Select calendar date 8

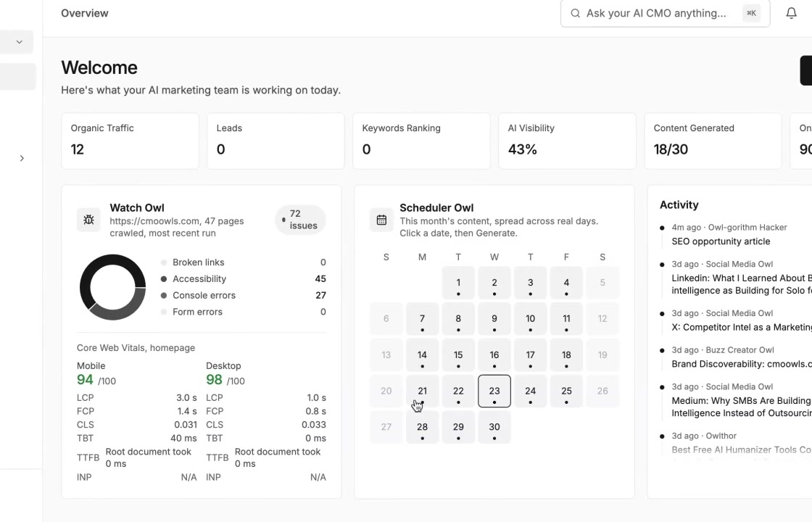(x=458, y=319)
